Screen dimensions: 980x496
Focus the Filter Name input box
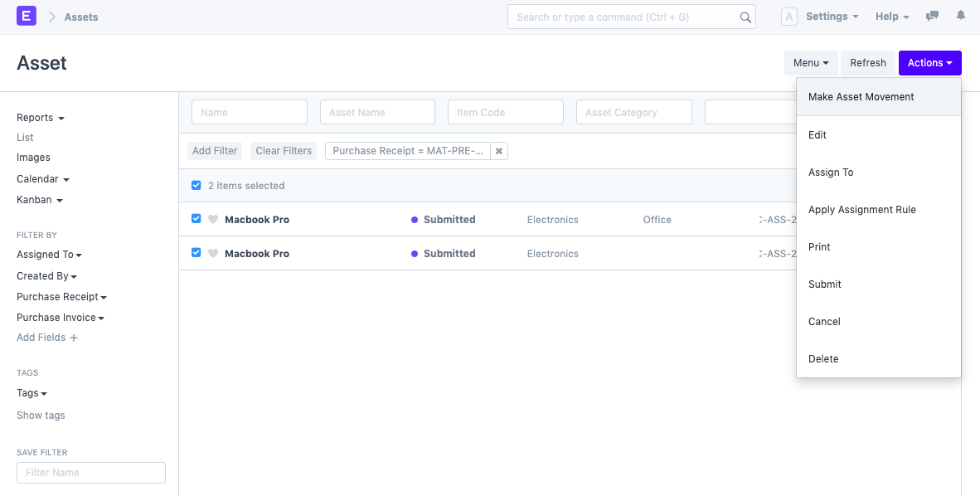(x=91, y=473)
